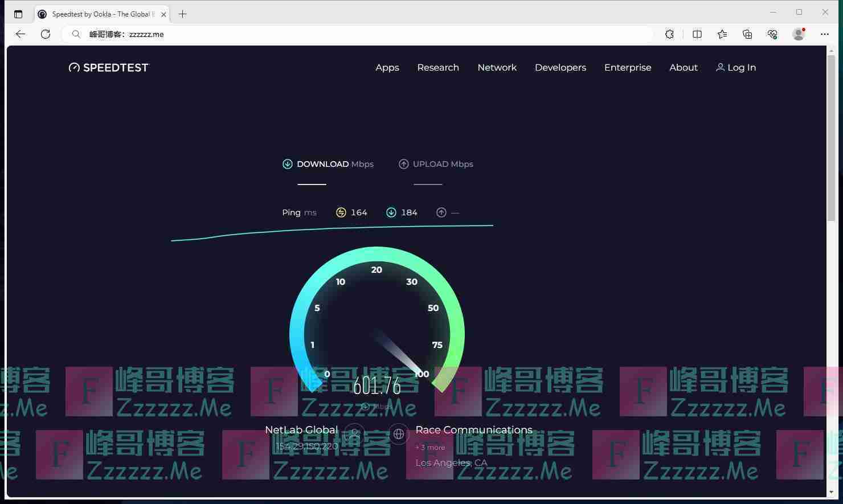Open the Developers menu item
The width and height of the screenshot is (843, 504).
tap(560, 67)
